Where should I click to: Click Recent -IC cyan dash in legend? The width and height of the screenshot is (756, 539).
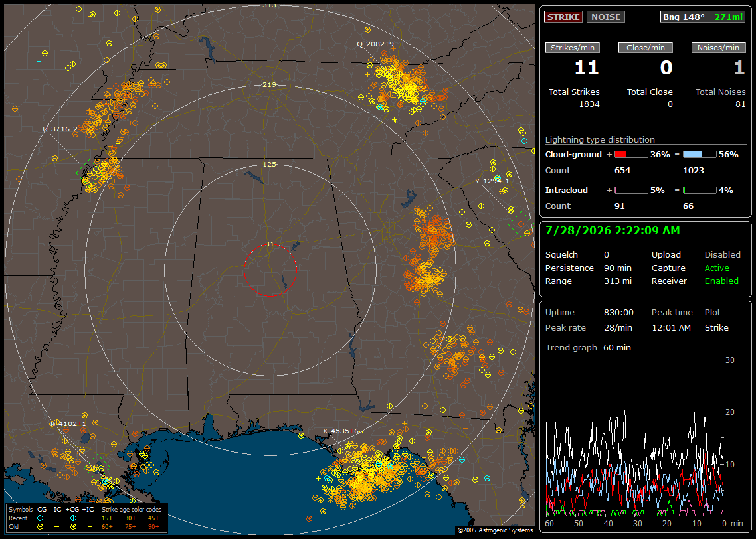[x=57, y=518]
